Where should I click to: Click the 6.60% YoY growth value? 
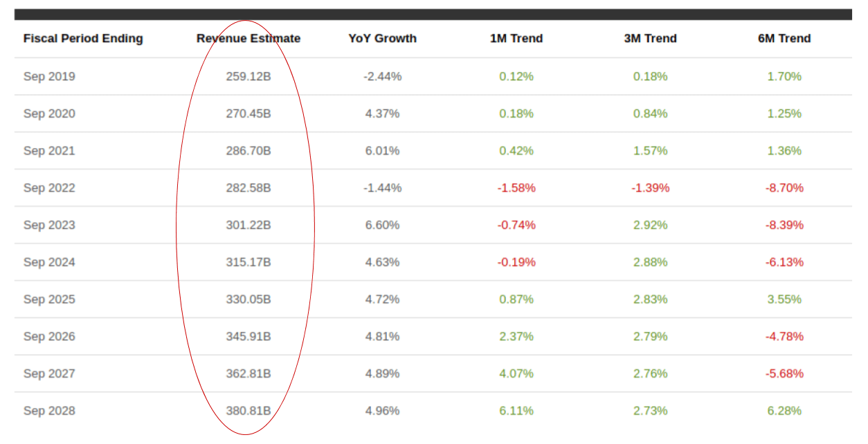382,225
